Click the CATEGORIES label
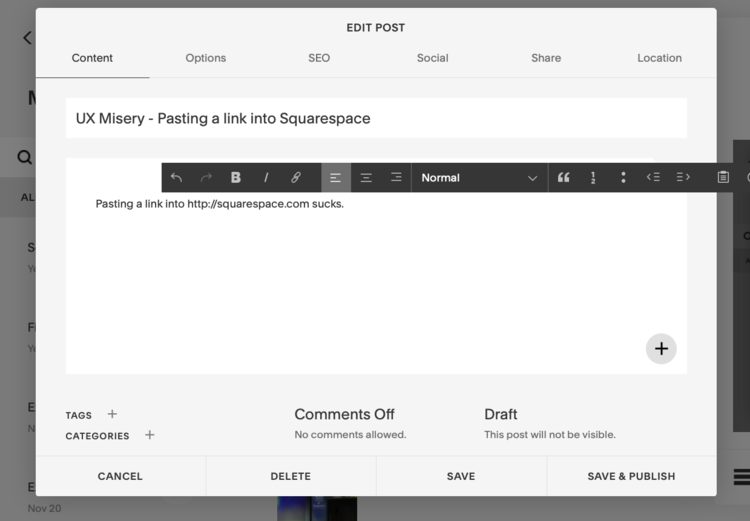750x521 pixels. [97, 436]
